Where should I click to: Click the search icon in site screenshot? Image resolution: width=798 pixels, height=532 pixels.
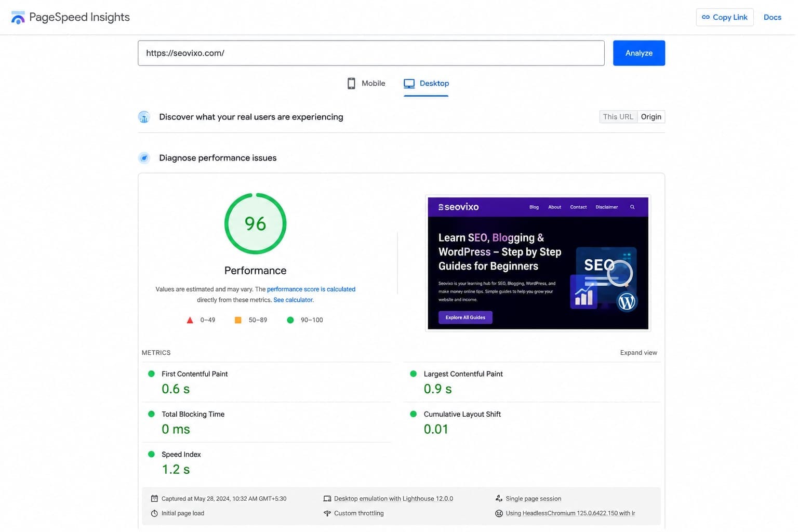(x=632, y=207)
